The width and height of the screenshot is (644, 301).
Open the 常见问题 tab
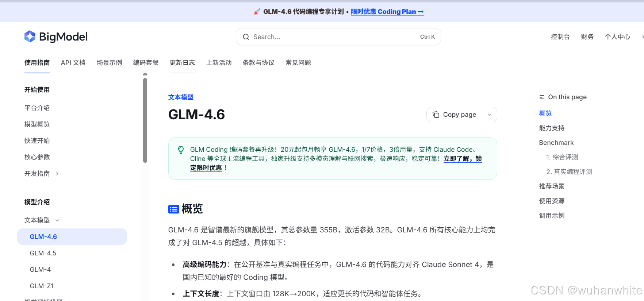(299, 63)
